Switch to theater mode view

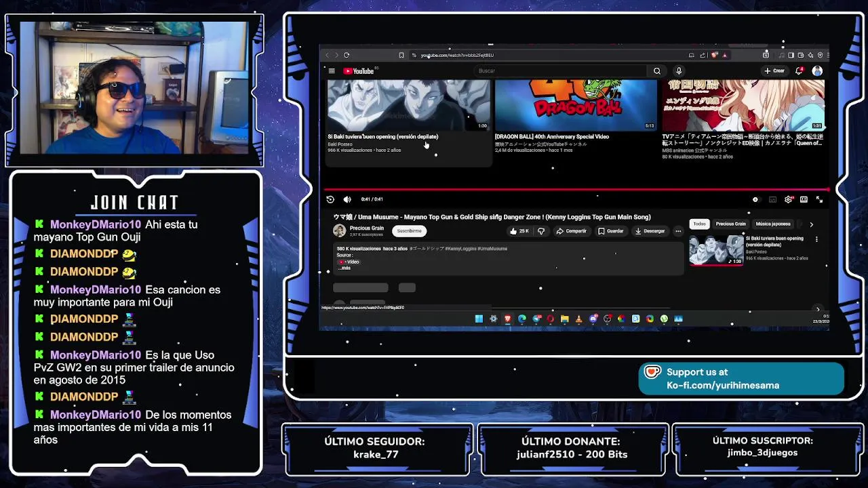pos(804,199)
